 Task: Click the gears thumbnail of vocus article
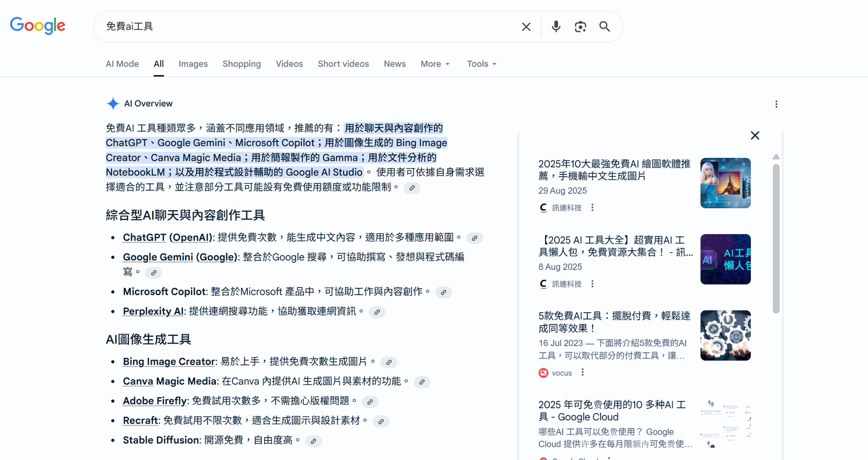[x=726, y=335]
